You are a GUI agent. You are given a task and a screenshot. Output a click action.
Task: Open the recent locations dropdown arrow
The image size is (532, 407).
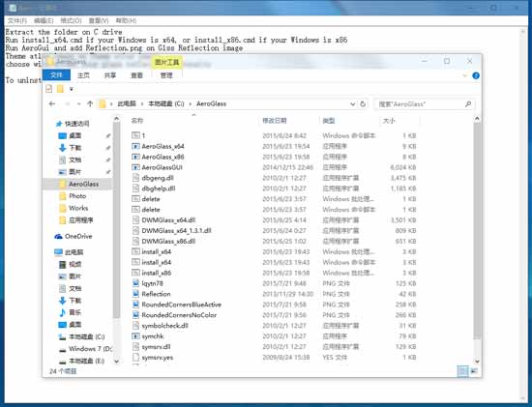(x=78, y=103)
